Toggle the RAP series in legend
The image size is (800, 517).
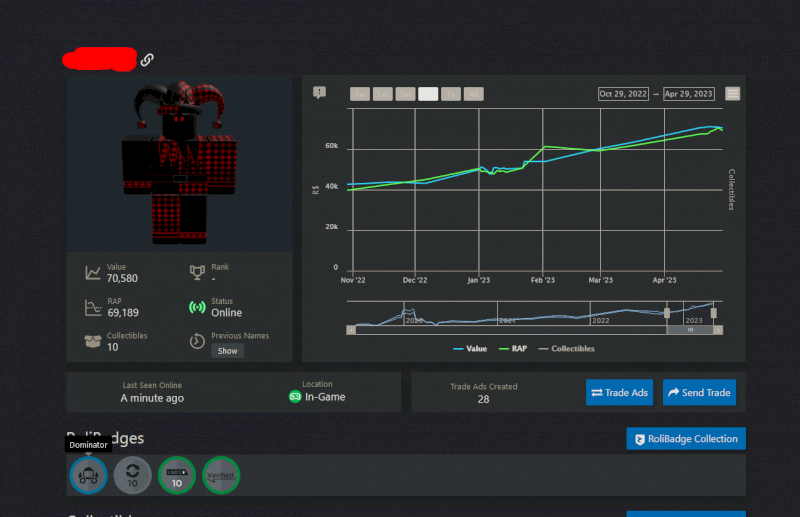513,349
